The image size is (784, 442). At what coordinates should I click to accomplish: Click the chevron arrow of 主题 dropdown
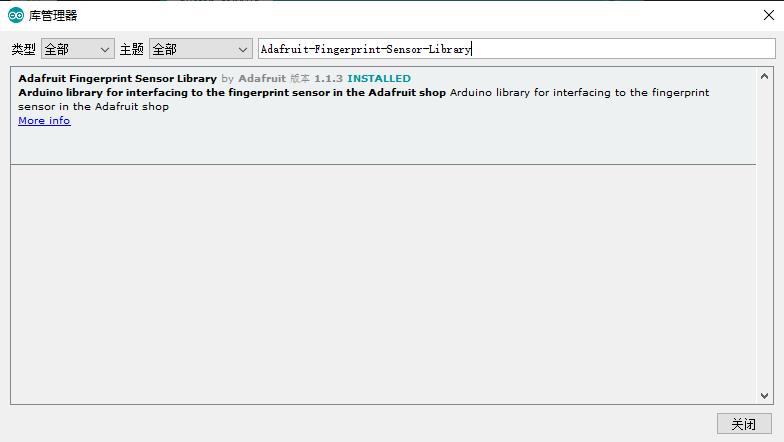[242, 50]
